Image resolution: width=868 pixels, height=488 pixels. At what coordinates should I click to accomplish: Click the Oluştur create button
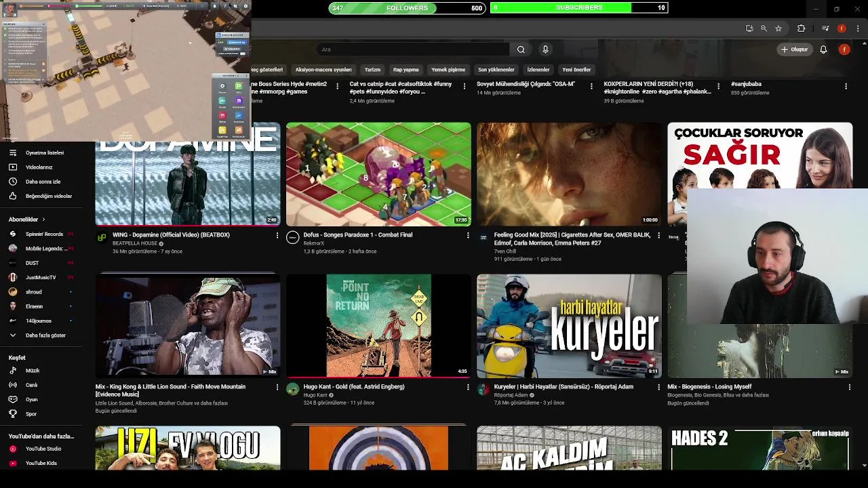pyautogui.click(x=794, y=49)
